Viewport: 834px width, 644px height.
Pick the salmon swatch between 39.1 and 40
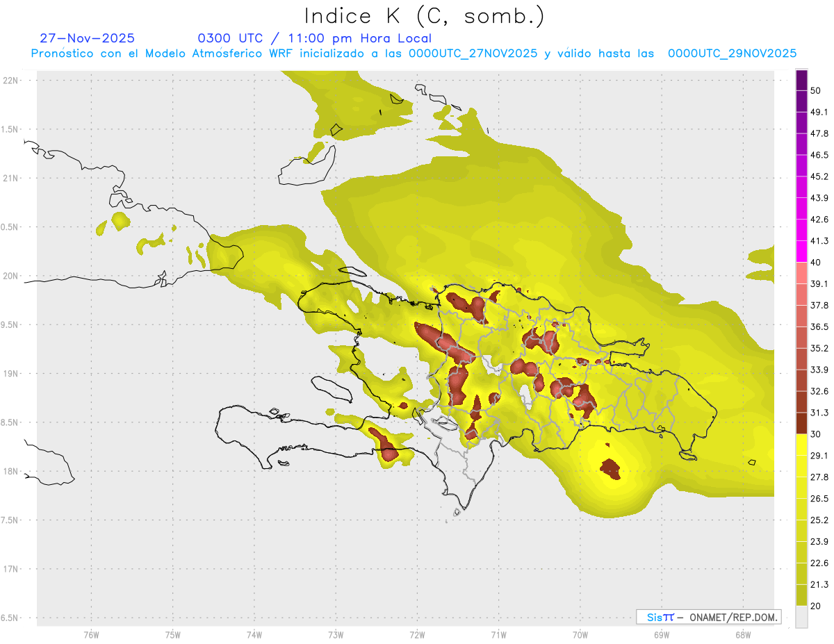coord(801,273)
